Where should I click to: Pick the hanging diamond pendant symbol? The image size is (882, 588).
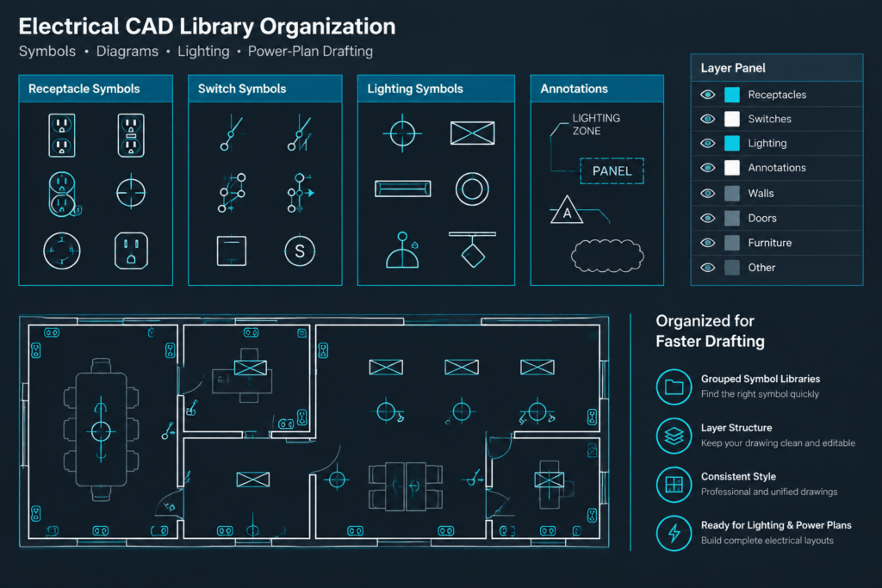click(473, 250)
